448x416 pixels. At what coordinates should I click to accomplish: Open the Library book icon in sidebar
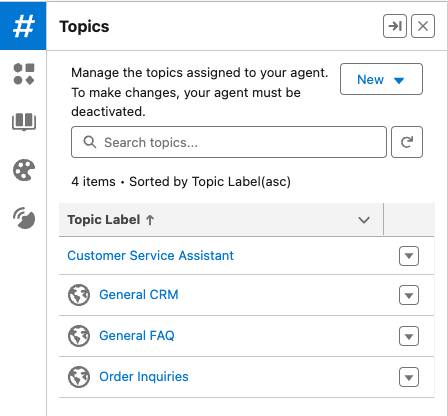24,121
